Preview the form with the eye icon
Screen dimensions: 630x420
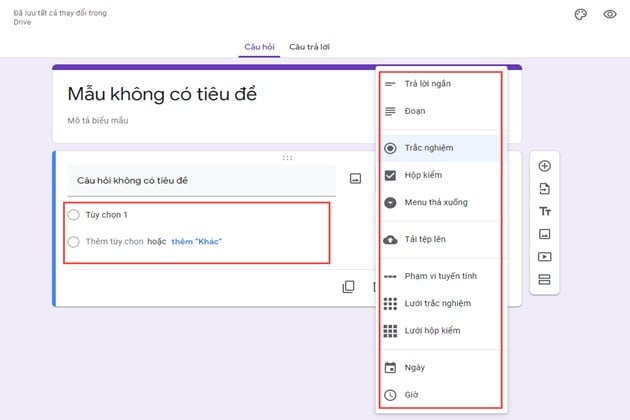point(610,14)
